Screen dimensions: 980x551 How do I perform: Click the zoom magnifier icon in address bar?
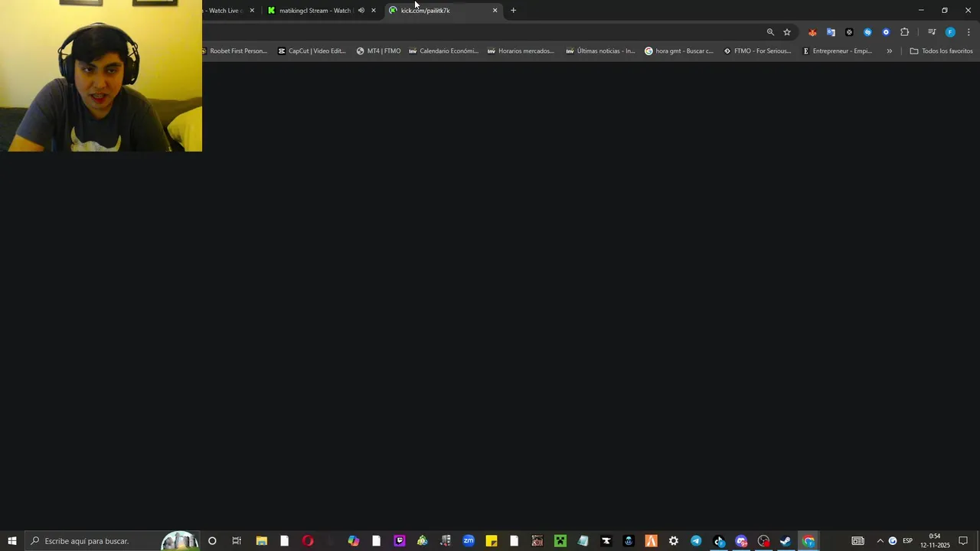770,32
